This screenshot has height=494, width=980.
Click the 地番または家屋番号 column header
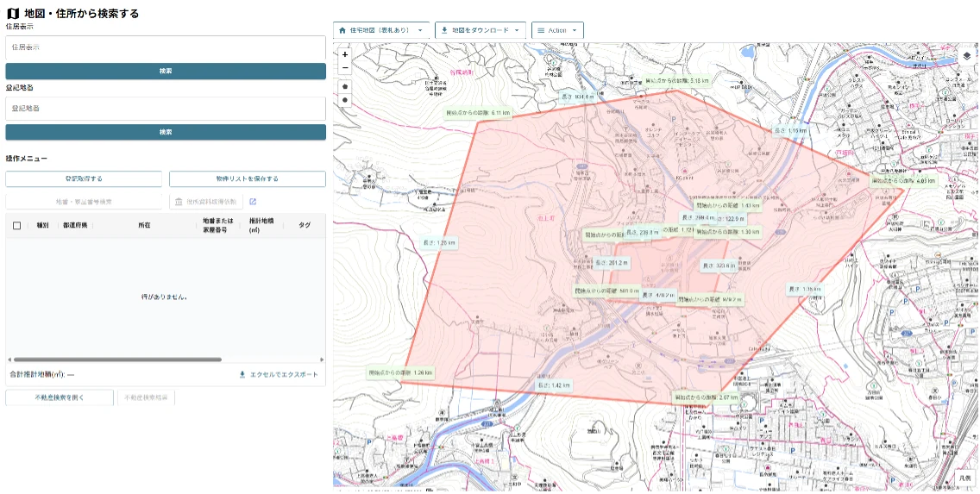click(x=217, y=226)
